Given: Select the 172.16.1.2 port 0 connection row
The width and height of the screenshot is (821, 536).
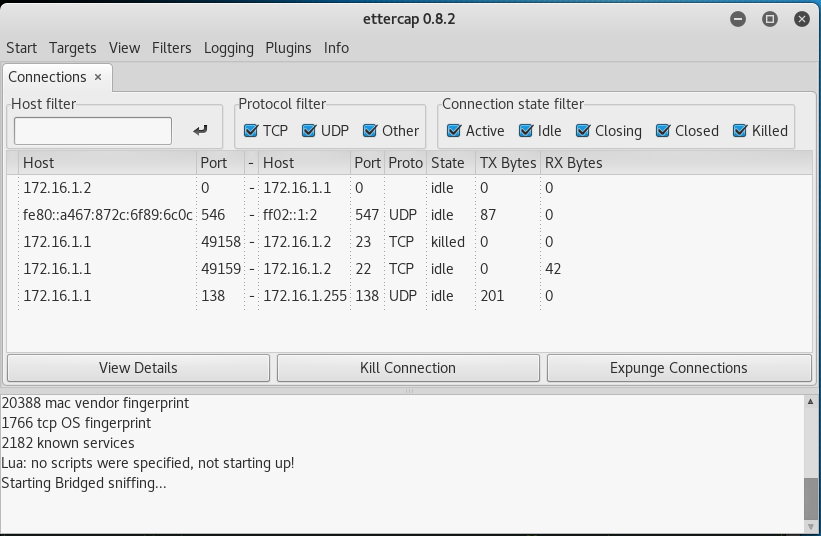Looking at the screenshot, I should point(409,188).
